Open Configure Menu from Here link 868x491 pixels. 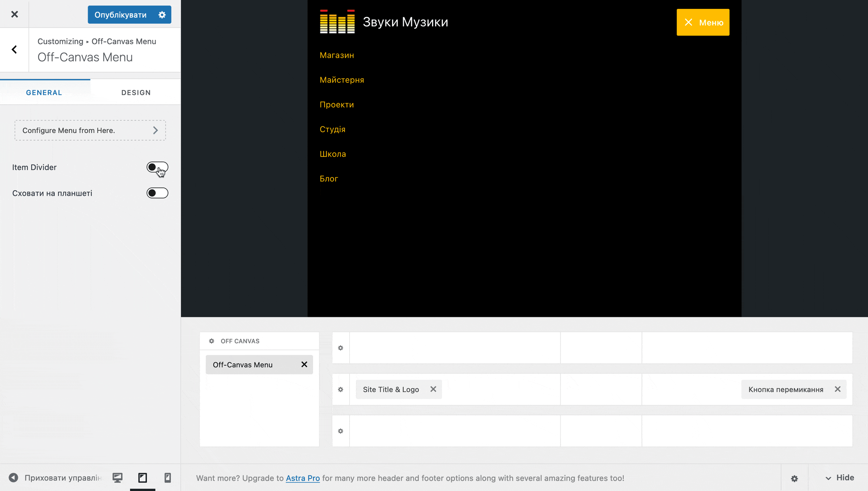click(x=90, y=130)
